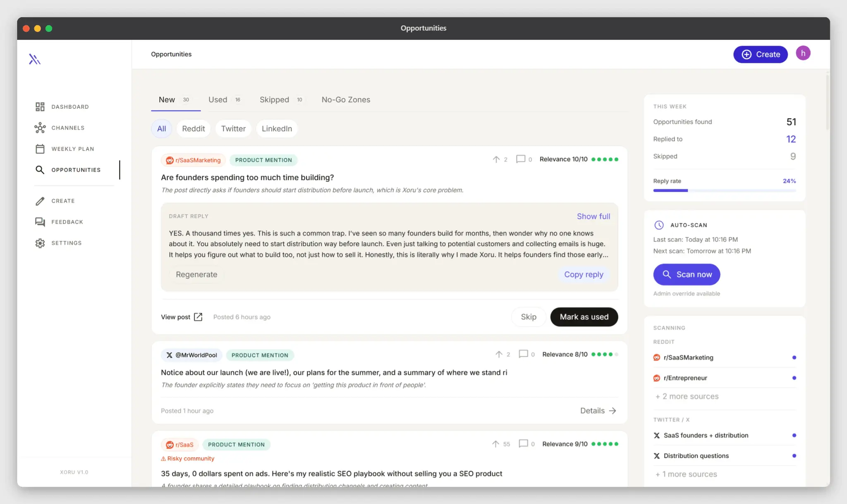Toggle Distribution questions status dot
Viewport: 847px width, 504px height.
click(794, 456)
